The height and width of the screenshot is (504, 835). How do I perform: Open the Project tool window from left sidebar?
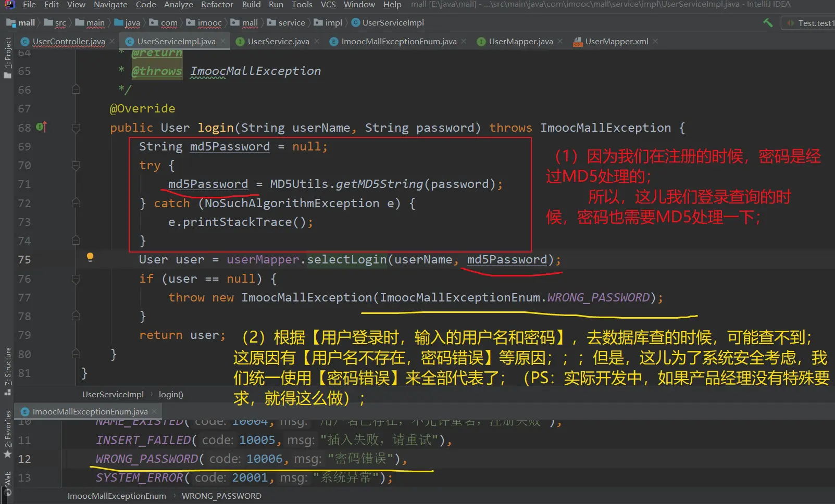click(7, 57)
